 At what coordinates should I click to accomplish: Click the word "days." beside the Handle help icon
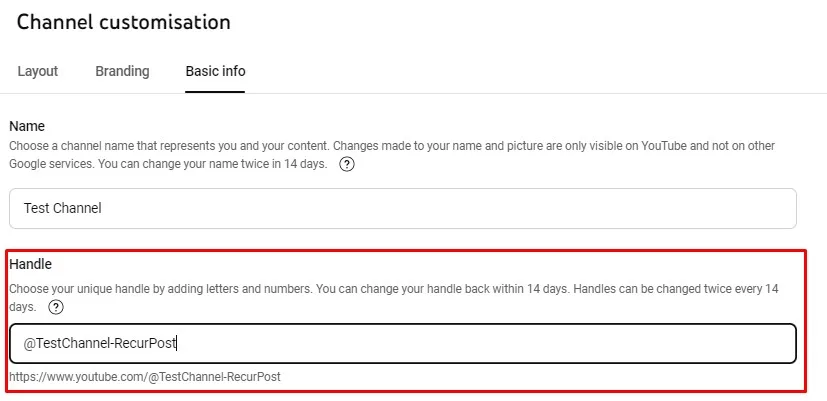click(23, 307)
